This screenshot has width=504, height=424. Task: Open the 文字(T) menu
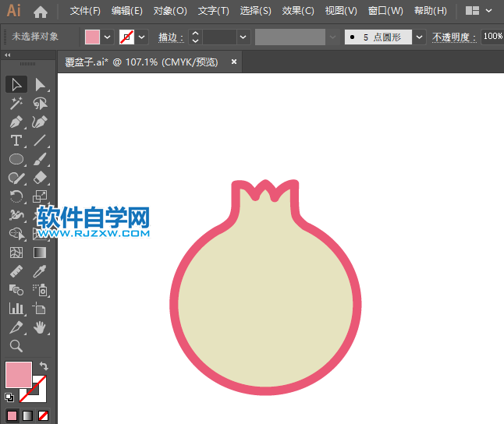(214, 11)
